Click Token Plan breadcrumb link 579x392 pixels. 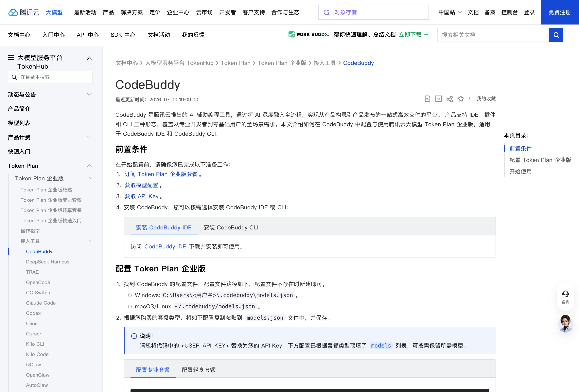click(x=236, y=63)
